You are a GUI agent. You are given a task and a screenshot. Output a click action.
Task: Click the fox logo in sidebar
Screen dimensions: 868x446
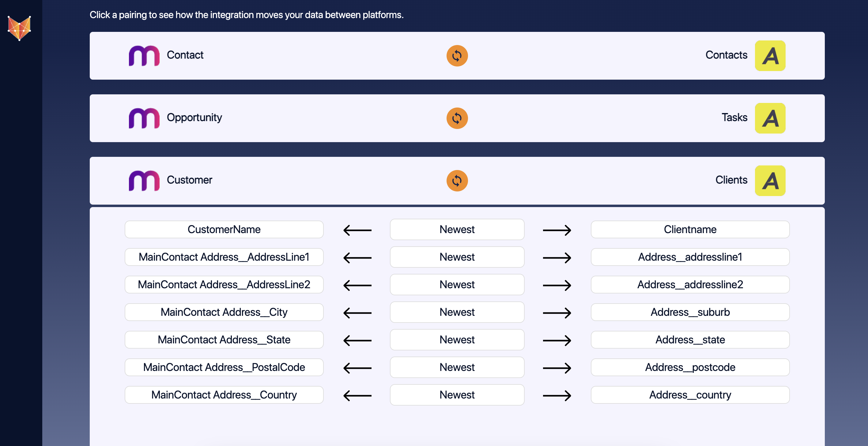click(x=19, y=28)
